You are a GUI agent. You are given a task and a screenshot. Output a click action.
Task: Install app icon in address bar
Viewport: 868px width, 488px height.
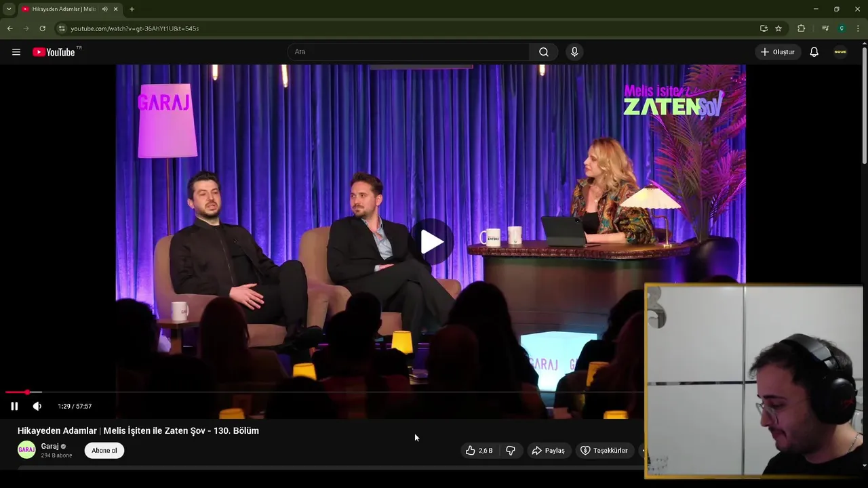click(764, 28)
